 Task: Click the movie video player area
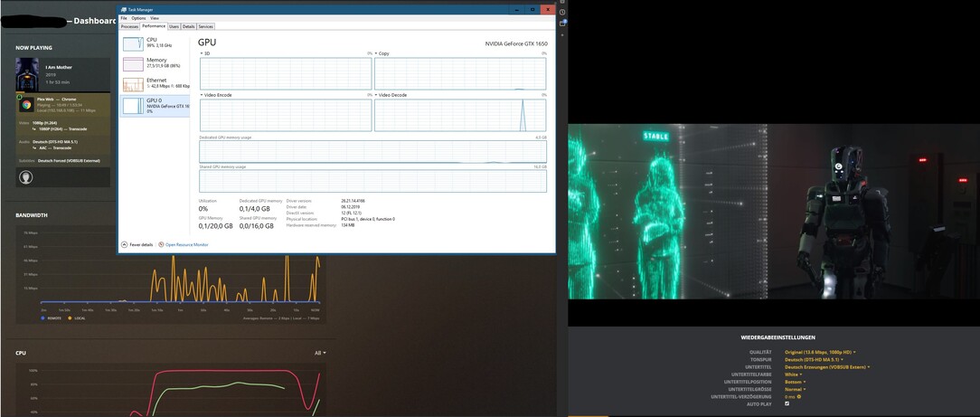tap(774, 212)
